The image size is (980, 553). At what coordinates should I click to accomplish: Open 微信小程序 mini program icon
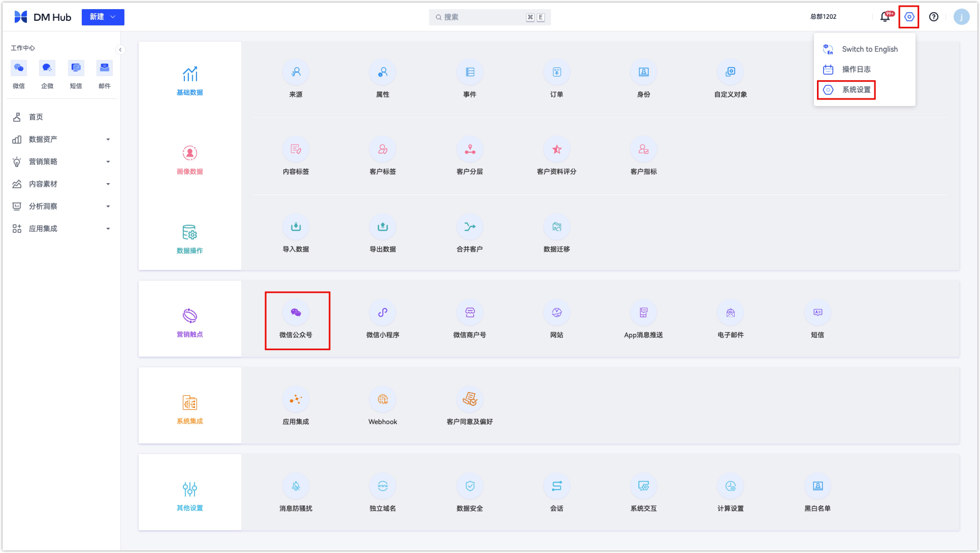383,313
